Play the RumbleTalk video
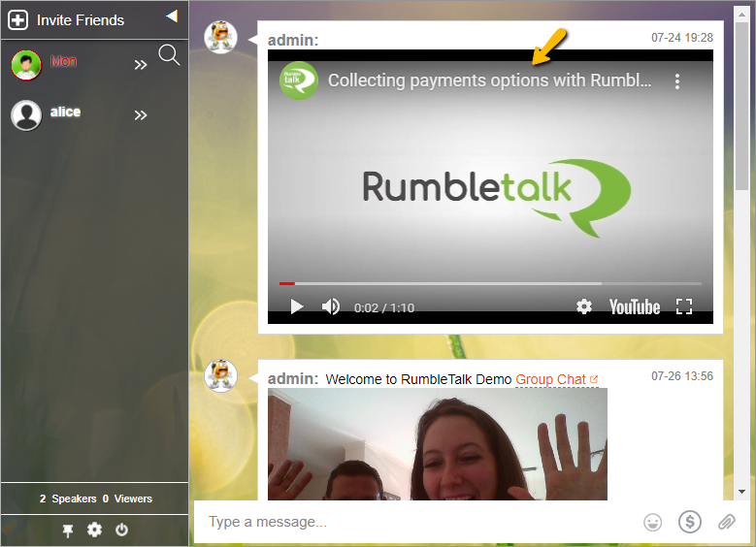Screen dimensions: 756x547 click(297, 306)
